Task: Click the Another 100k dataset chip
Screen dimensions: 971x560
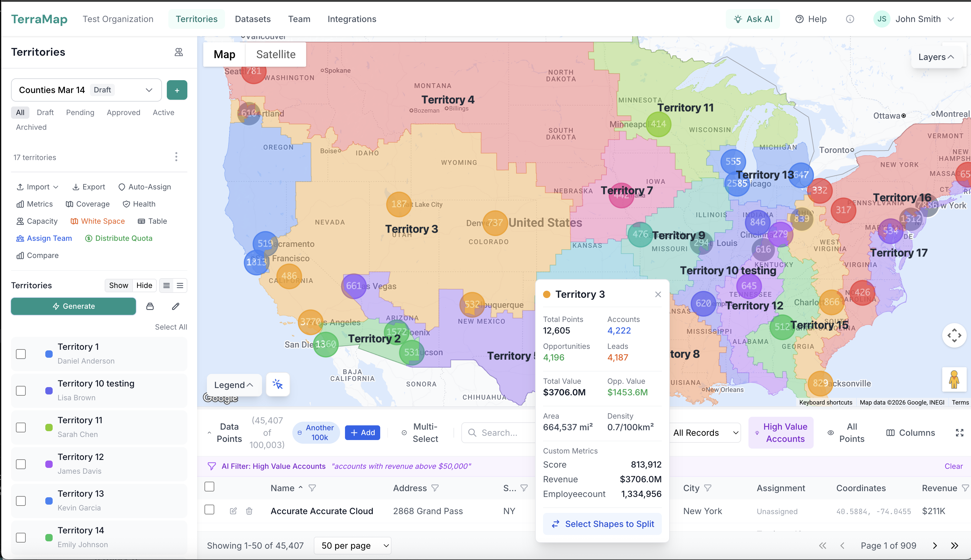Action: click(x=316, y=433)
